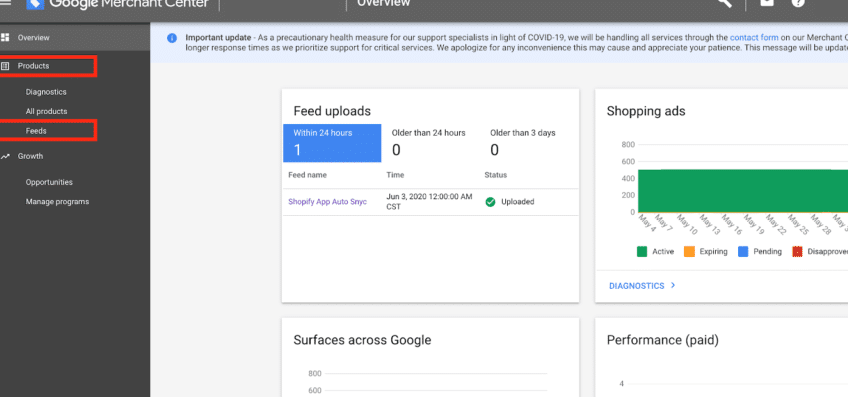Click the Surfaces across Google card title
Viewport: 848px width, 397px height.
click(362, 340)
